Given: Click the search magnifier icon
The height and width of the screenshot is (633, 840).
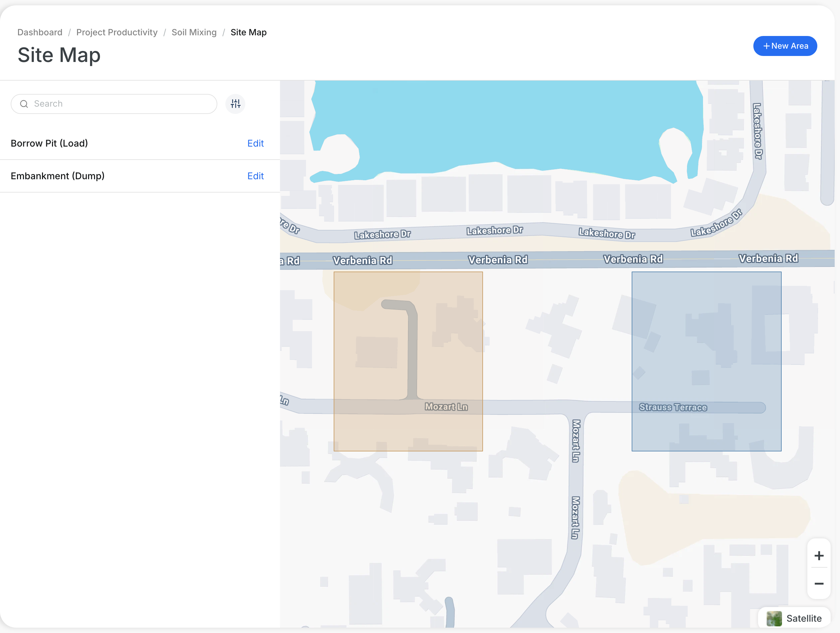Looking at the screenshot, I should (x=24, y=104).
